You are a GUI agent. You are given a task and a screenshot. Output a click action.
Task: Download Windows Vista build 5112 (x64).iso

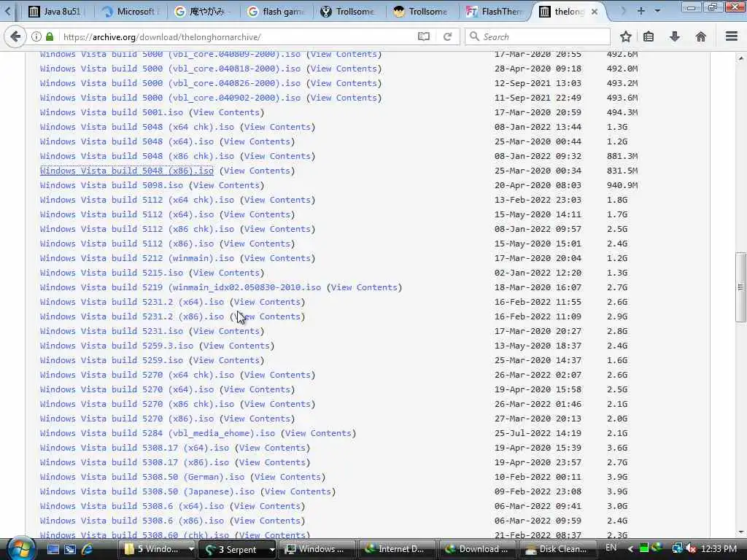[127, 214]
